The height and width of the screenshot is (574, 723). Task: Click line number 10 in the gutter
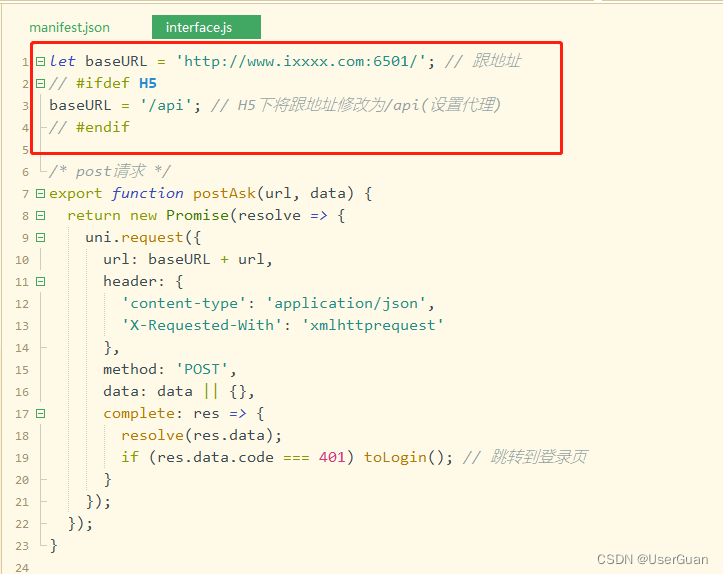(x=22, y=260)
